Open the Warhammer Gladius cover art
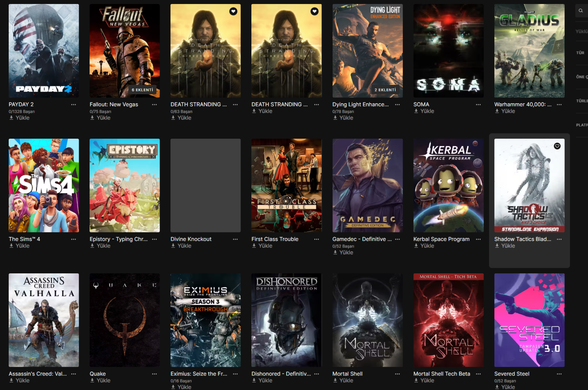The height and width of the screenshot is (390, 588). (529, 51)
